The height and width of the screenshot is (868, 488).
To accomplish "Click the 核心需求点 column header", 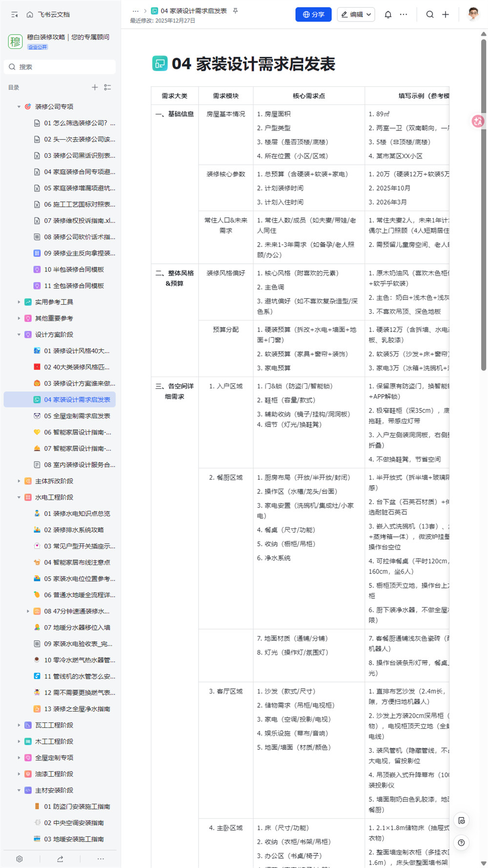I will point(309,96).
